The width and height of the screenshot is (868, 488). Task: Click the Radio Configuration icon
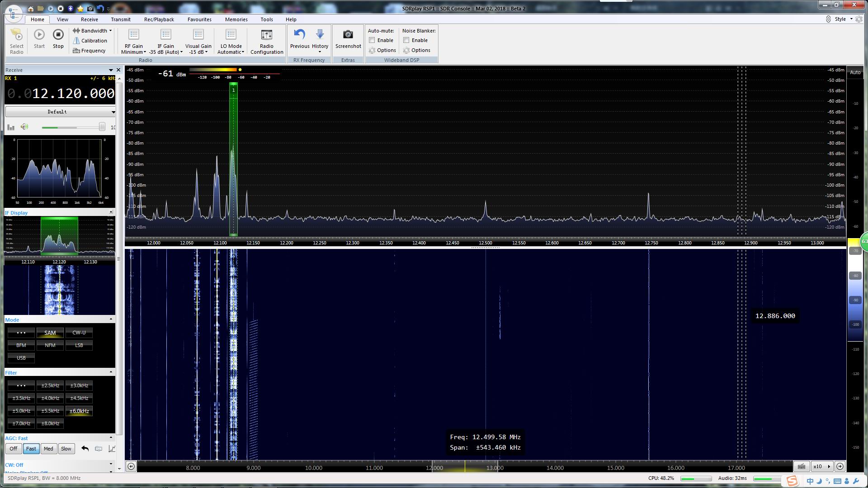(x=266, y=40)
